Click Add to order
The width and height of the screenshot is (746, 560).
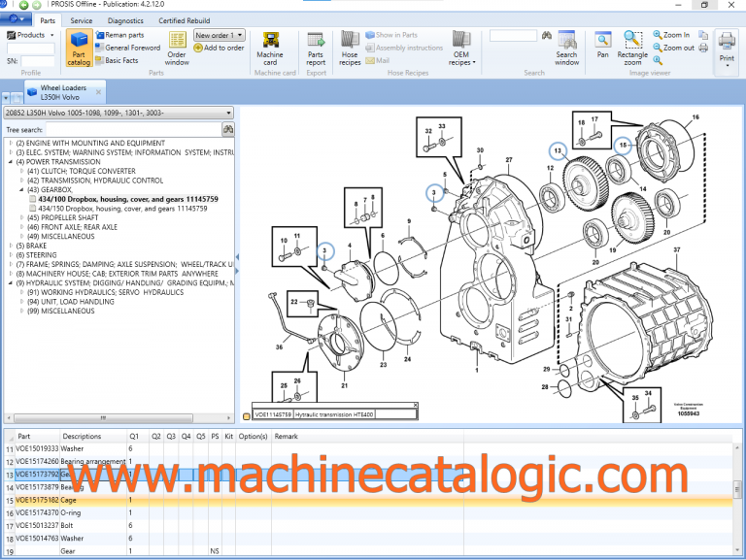(x=220, y=48)
